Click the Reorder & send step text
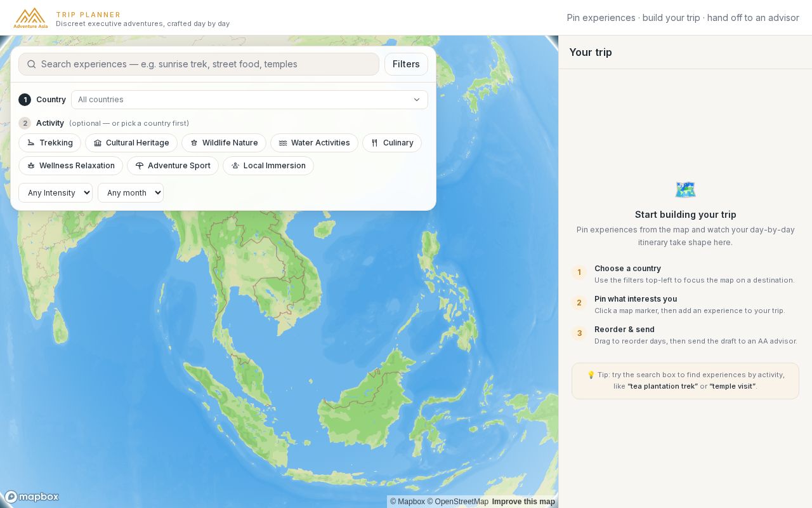The width and height of the screenshot is (812, 508). click(x=624, y=330)
